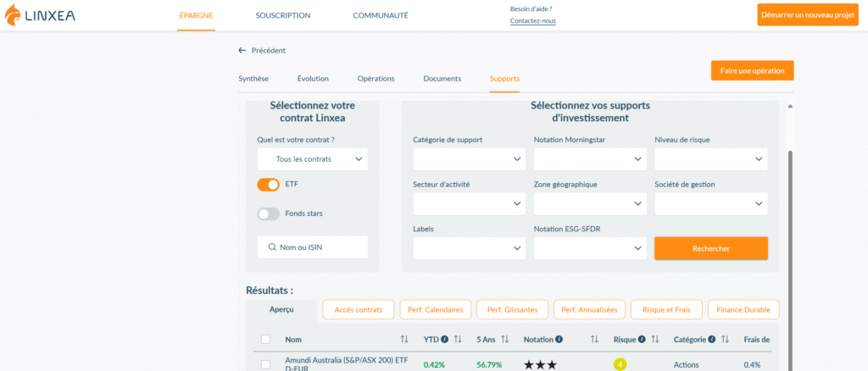868x371 pixels.
Task: Click the Risque info icon
Action: (x=642, y=340)
